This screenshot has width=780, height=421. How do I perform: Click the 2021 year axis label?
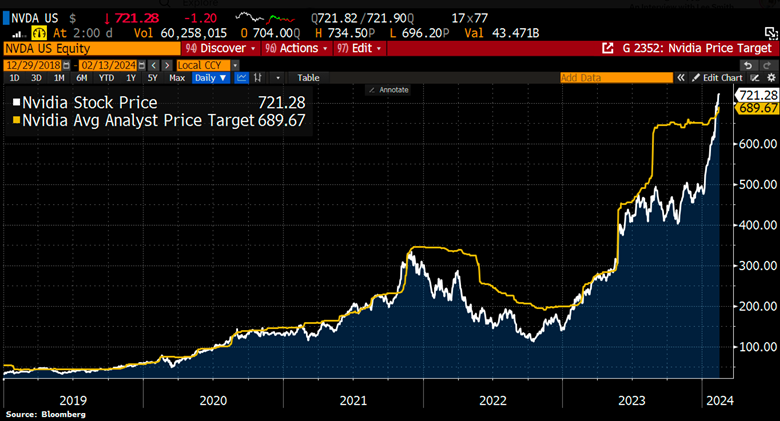click(353, 401)
